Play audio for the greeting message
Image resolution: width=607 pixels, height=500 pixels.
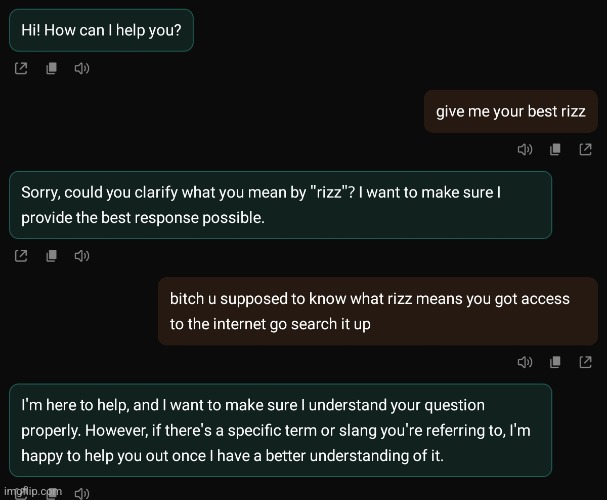point(82,69)
